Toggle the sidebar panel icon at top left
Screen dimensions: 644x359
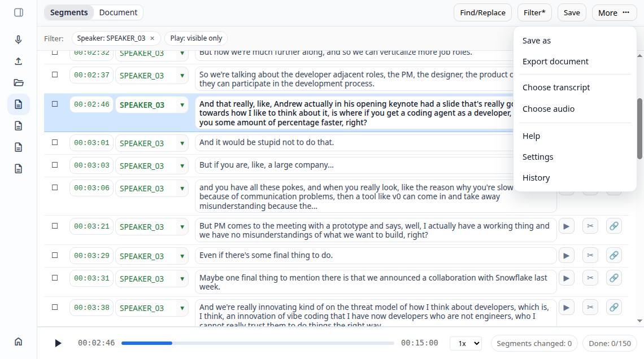(x=18, y=12)
